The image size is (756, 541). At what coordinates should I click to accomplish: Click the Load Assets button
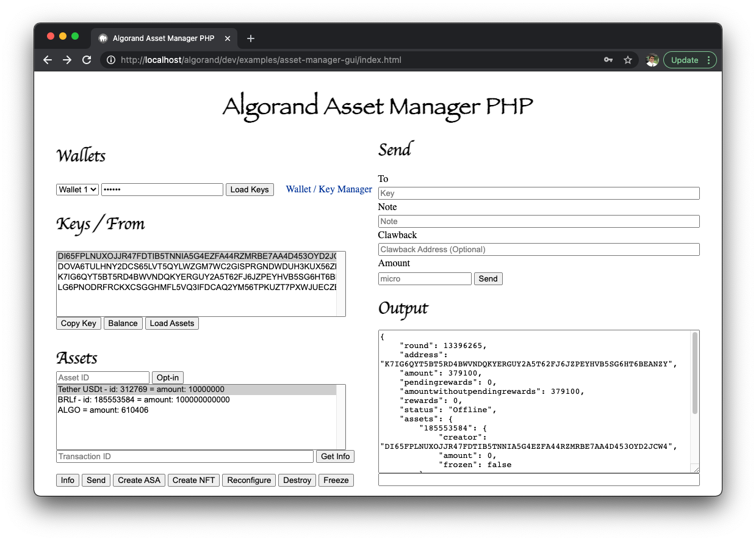[x=172, y=323]
